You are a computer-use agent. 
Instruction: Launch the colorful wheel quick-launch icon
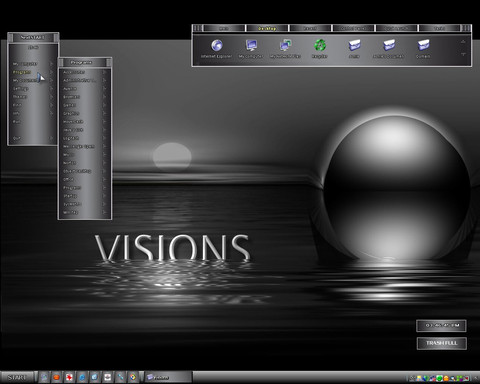tap(133, 377)
